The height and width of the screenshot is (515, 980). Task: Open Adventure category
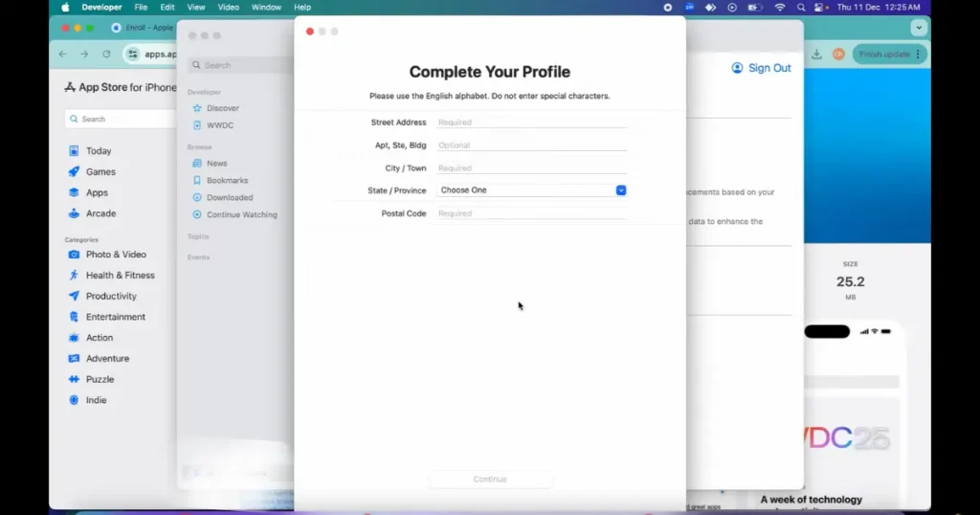click(x=107, y=359)
